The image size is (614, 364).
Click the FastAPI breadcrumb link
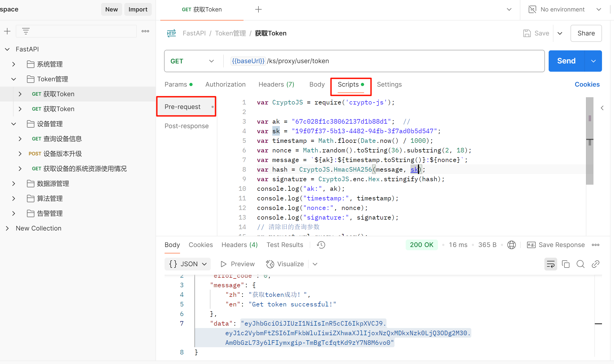point(194,33)
